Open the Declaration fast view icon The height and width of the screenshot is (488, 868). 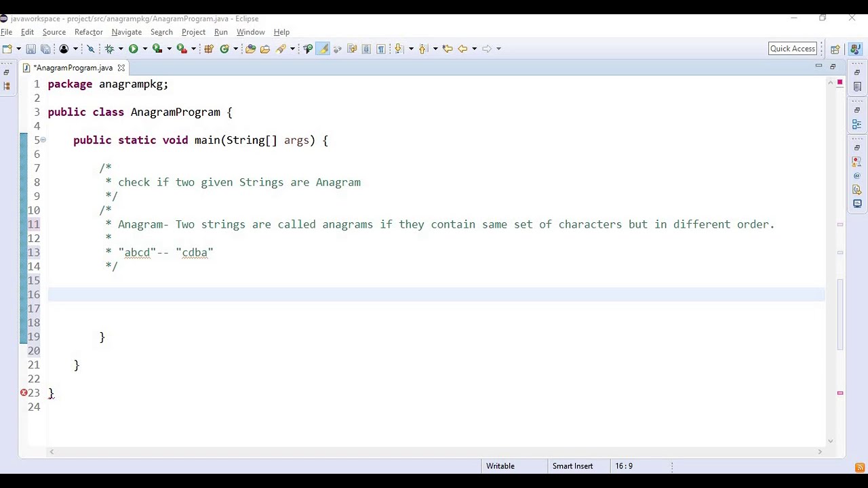[x=857, y=190]
